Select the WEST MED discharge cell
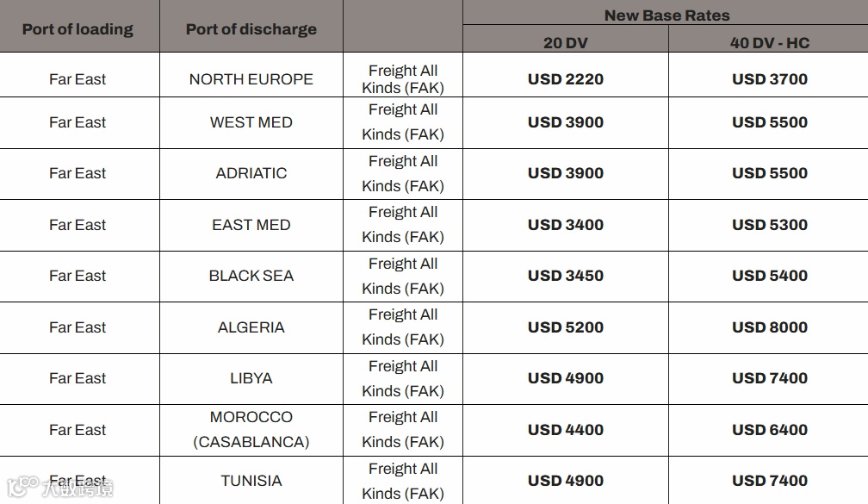868x504 pixels. coord(251,123)
